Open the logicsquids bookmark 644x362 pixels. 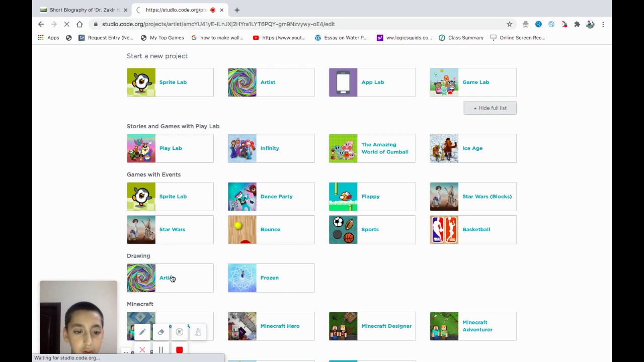pos(405,38)
